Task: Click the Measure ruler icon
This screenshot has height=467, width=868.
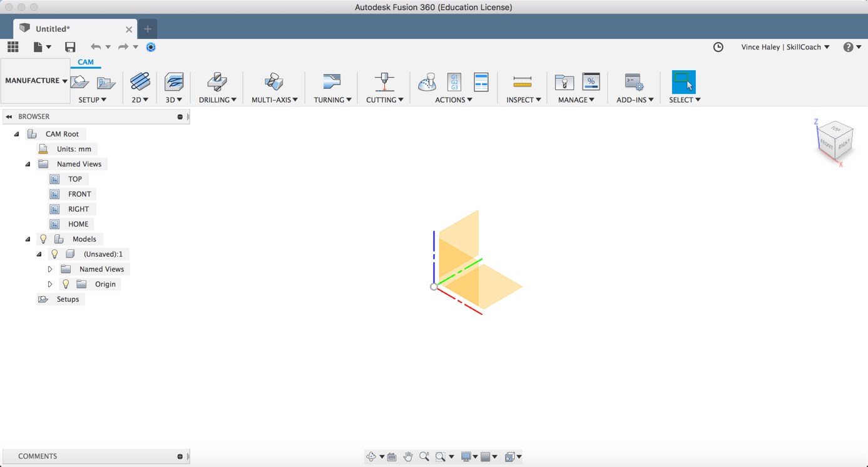Action: [x=522, y=82]
